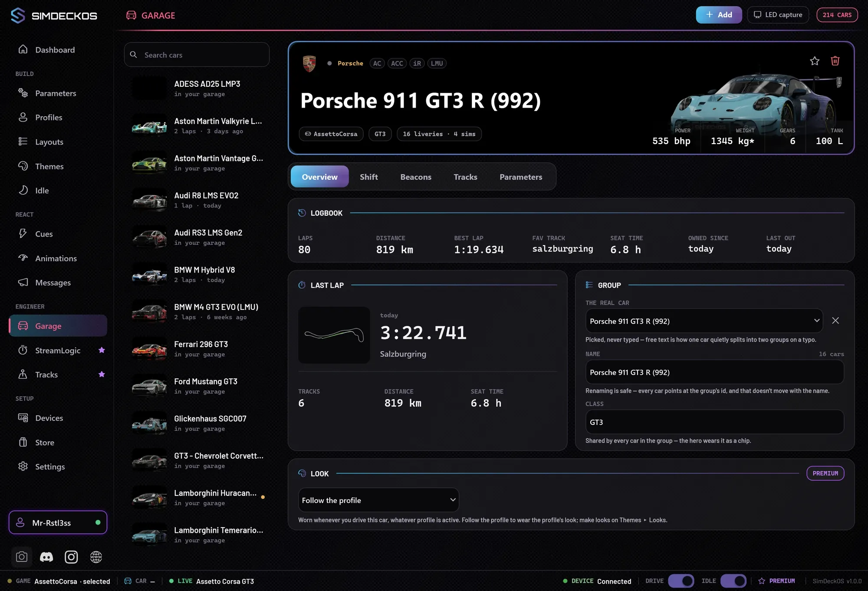The image size is (868, 591).
Task: Open the Themes sidebar page
Action: pos(58,166)
